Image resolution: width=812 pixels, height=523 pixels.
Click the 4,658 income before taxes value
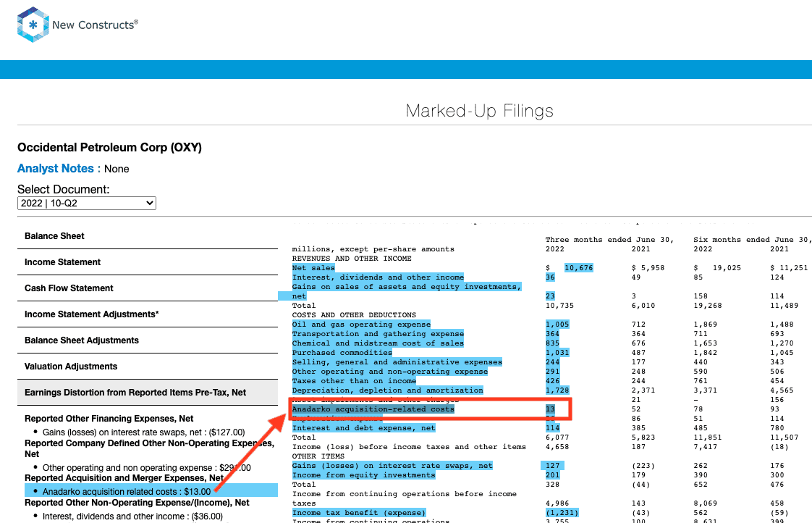coord(557,447)
